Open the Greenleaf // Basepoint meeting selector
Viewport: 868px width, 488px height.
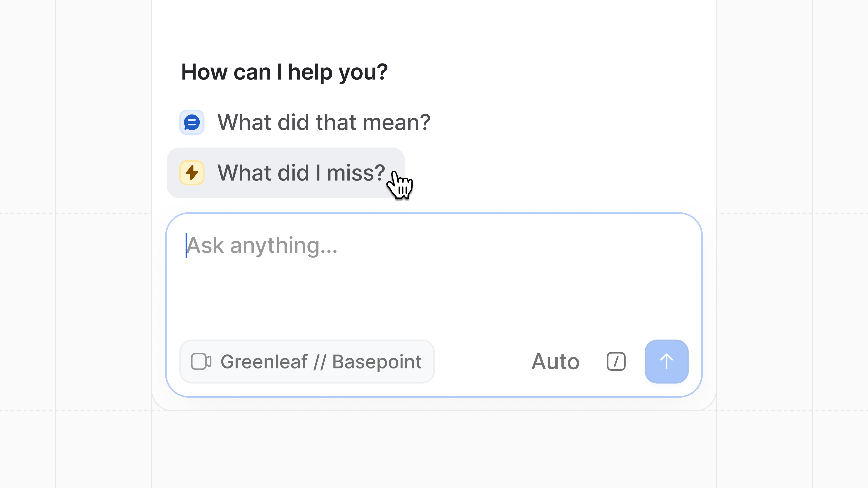click(x=307, y=362)
